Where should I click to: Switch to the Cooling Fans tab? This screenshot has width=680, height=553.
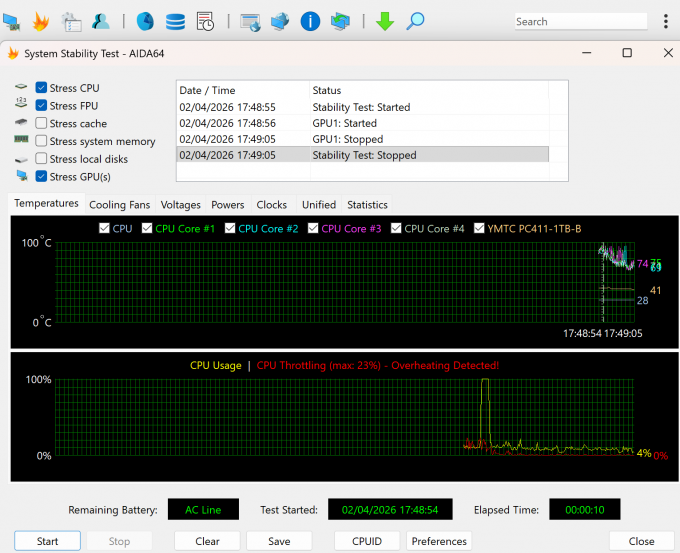point(119,205)
